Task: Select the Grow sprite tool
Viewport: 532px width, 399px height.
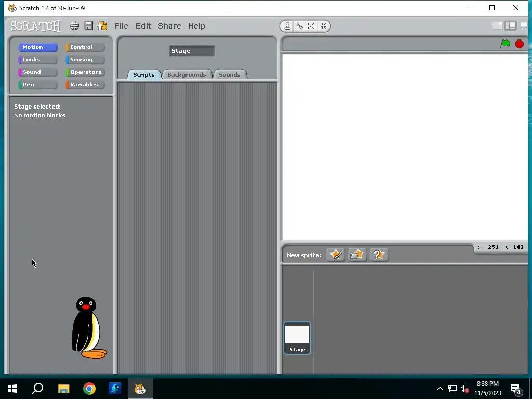Action: pyautogui.click(x=311, y=26)
